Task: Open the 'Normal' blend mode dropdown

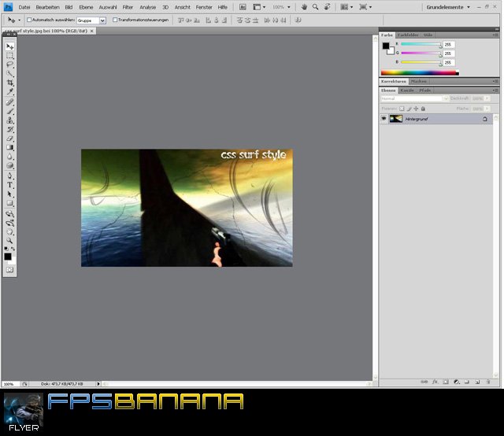Action: [413, 98]
